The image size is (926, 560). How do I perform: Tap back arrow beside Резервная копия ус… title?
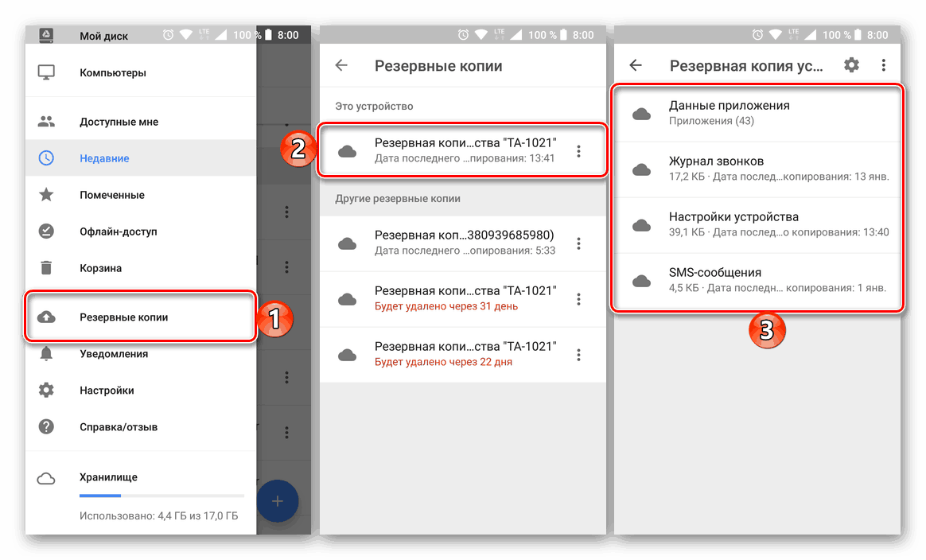(x=636, y=65)
